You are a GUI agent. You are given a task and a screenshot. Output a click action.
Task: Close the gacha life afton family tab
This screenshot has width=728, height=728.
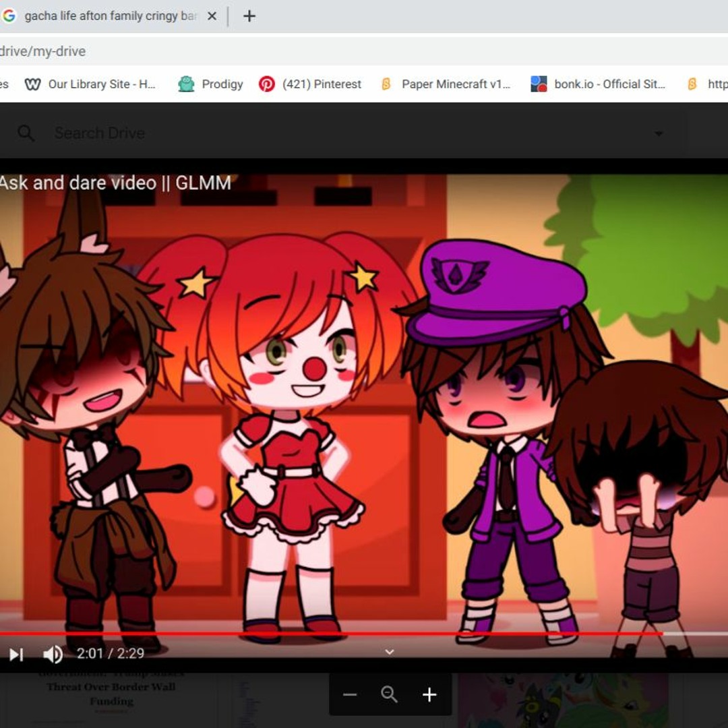pos(212,16)
